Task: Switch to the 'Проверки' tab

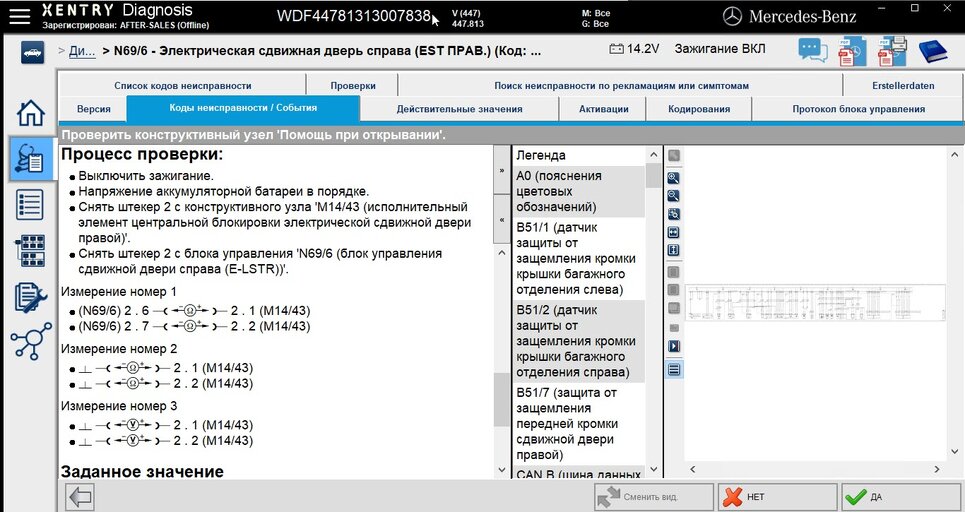Action: [353, 86]
